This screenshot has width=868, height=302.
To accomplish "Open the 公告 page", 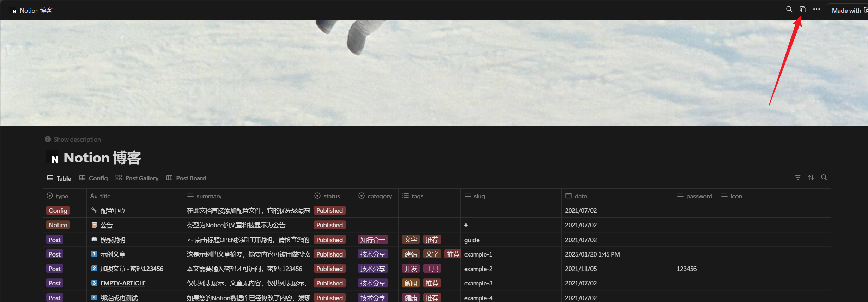I will 107,225.
